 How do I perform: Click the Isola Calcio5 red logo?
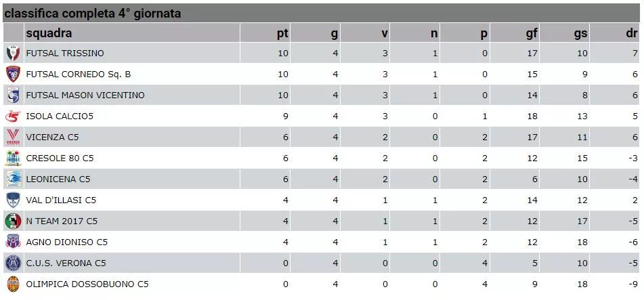(x=13, y=116)
